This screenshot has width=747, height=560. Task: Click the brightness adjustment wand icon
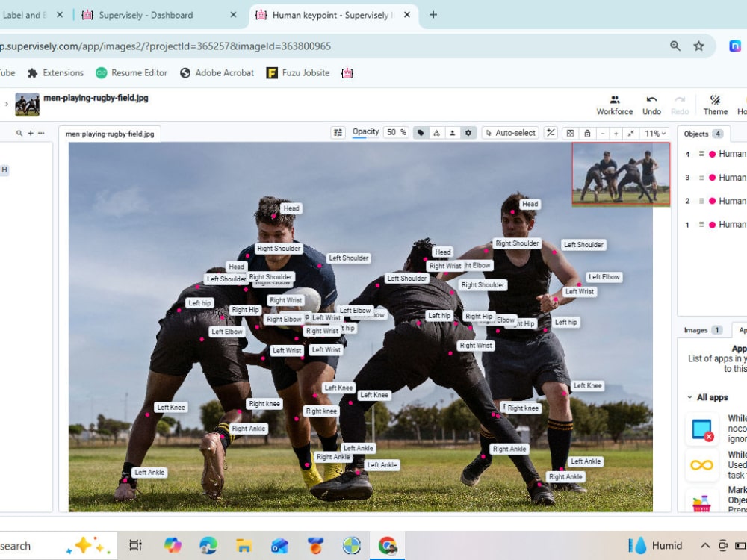click(x=551, y=133)
